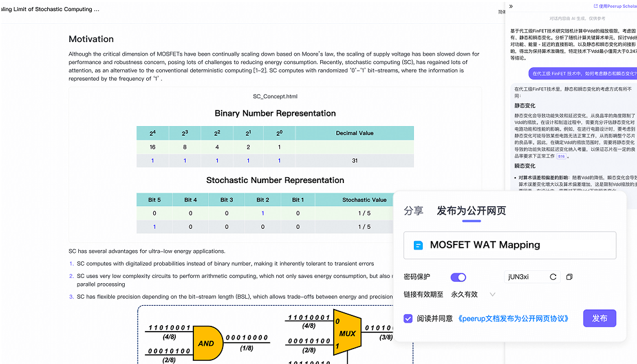637x364 pixels.
Task: Switch to the 分享 tab
Action: coord(413,210)
